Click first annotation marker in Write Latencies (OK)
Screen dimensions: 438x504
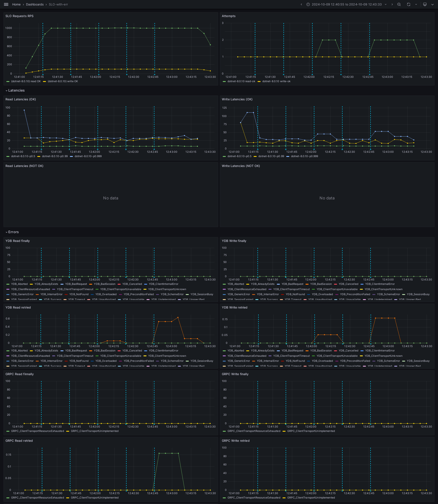[258, 149]
